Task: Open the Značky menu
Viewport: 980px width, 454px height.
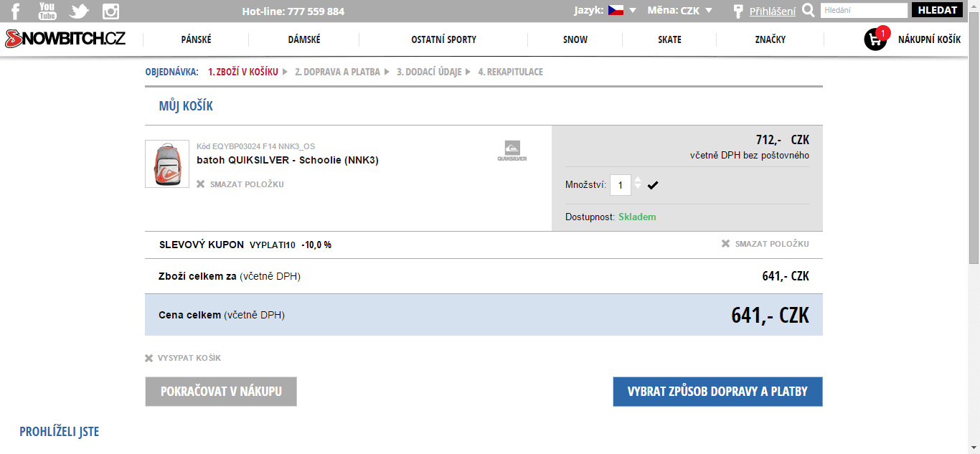Action: tap(771, 39)
